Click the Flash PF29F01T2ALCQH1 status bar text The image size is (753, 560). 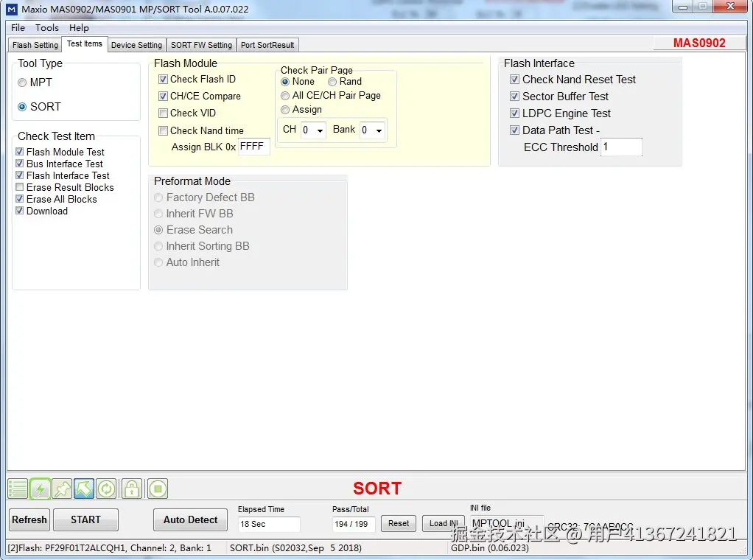point(110,548)
